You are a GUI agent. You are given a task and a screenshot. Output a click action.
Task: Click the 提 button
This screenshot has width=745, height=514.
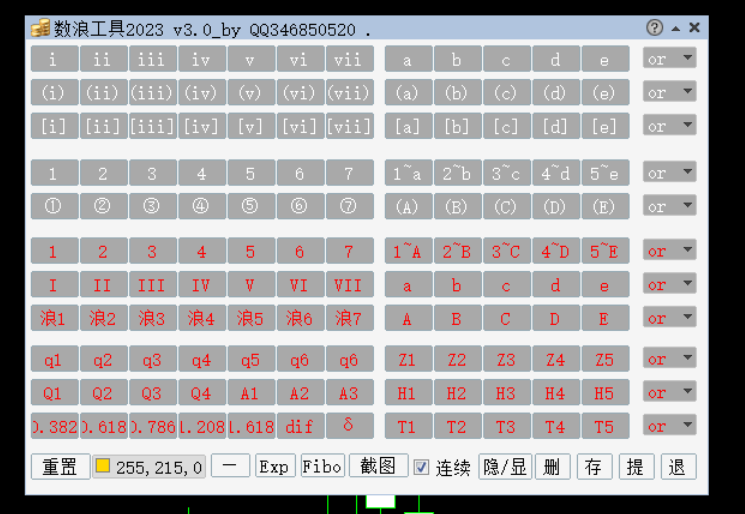coord(636,466)
